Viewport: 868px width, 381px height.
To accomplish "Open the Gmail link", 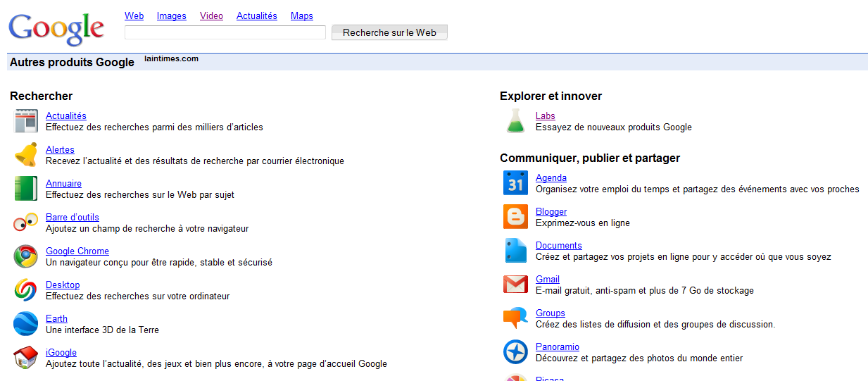I will coord(548,279).
